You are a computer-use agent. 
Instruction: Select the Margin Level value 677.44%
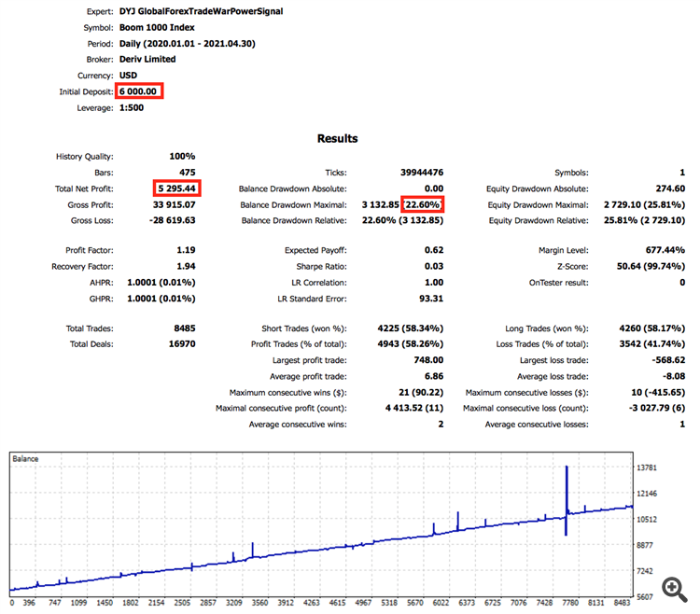[665, 250]
